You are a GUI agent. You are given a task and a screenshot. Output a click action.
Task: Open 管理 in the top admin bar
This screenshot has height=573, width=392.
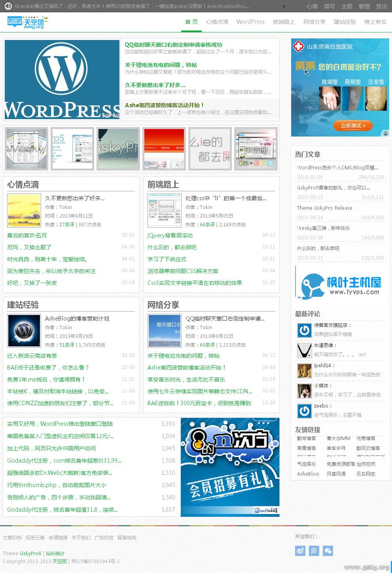coord(364,6)
